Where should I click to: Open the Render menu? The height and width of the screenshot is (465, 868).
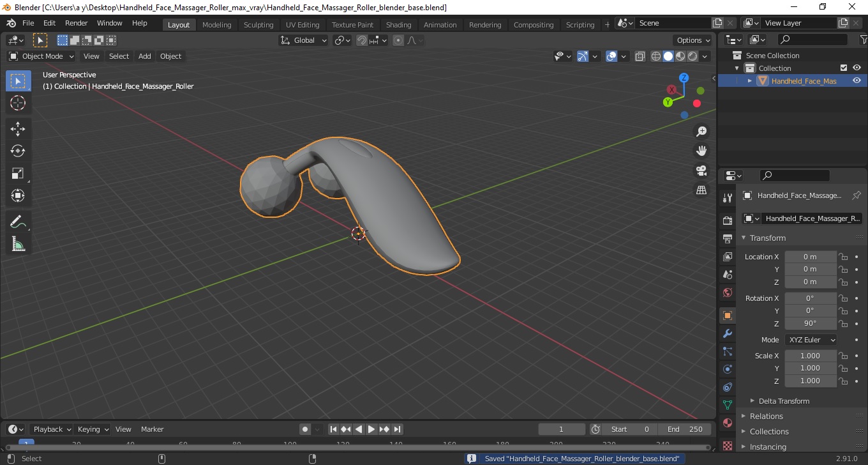tap(76, 23)
